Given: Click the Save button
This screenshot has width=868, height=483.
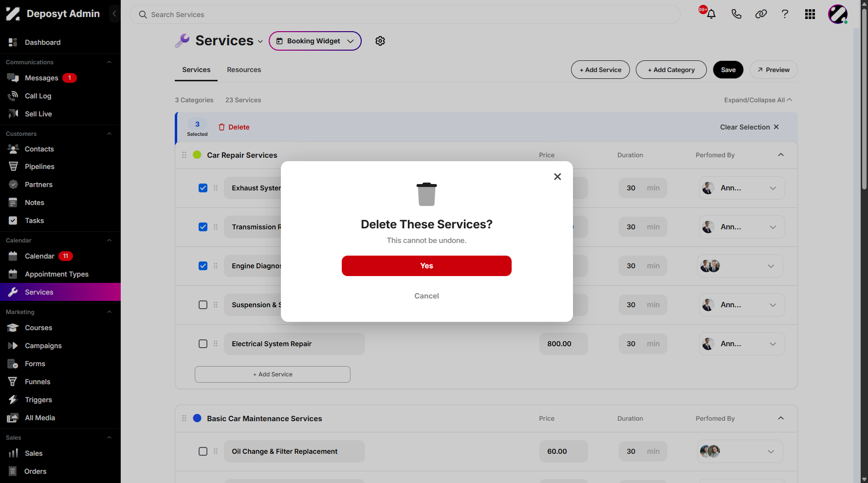Looking at the screenshot, I should (x=728, y=70).
